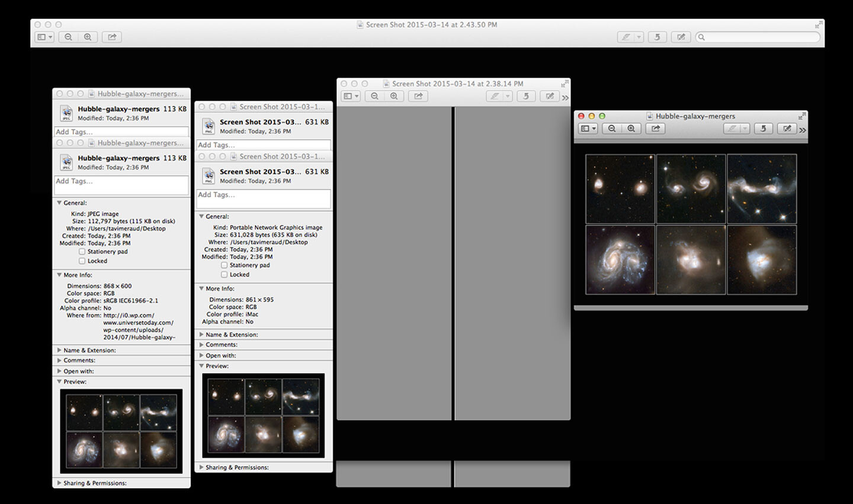Collapse More Info in the Hubble-galaxy-mergers info window
This screenshot has width=853, height=504.
59,275
